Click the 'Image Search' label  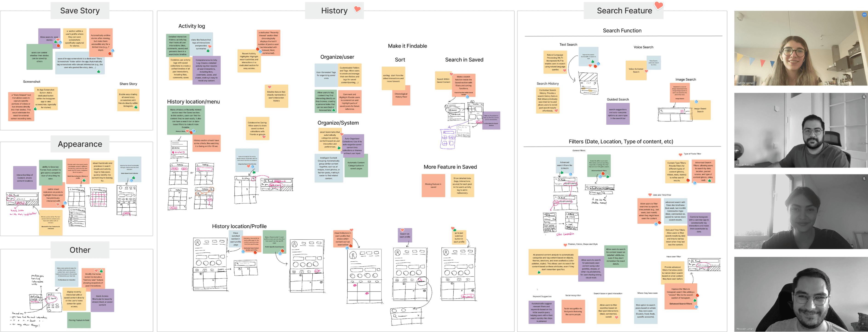click(685, 80)
